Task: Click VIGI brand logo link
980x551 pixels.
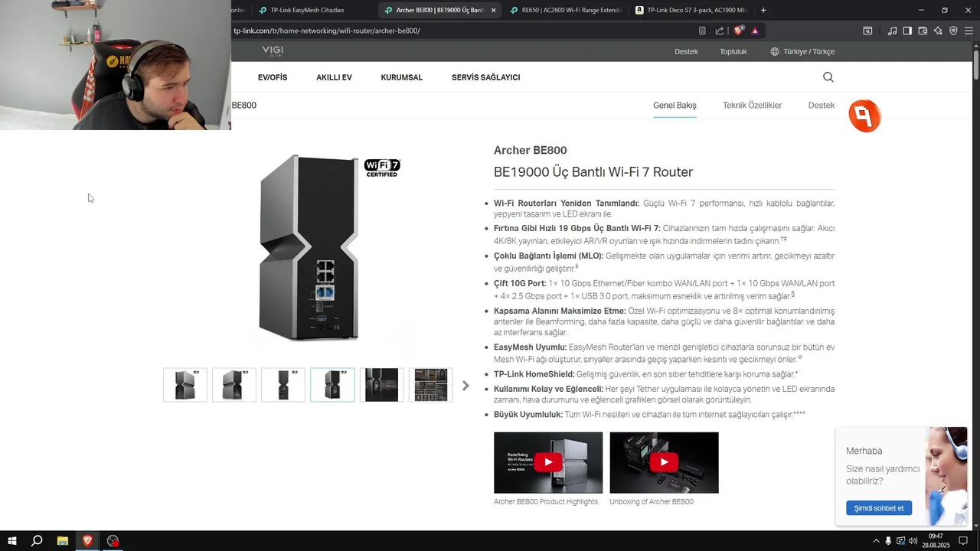Action: click(273, 51)
